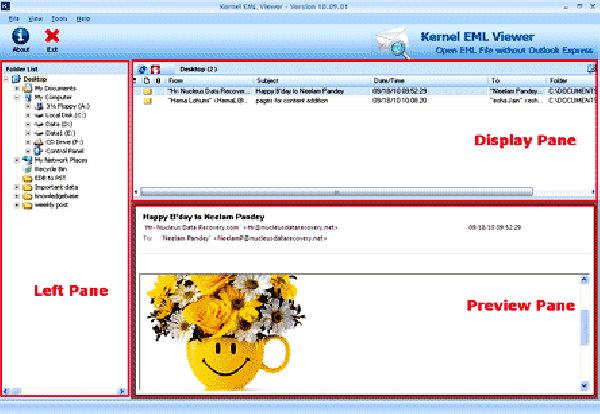This screenshot has height=414, width=600.
Task: Expand the Local Disk (C:) node
Action: click(x=28, y=115)
